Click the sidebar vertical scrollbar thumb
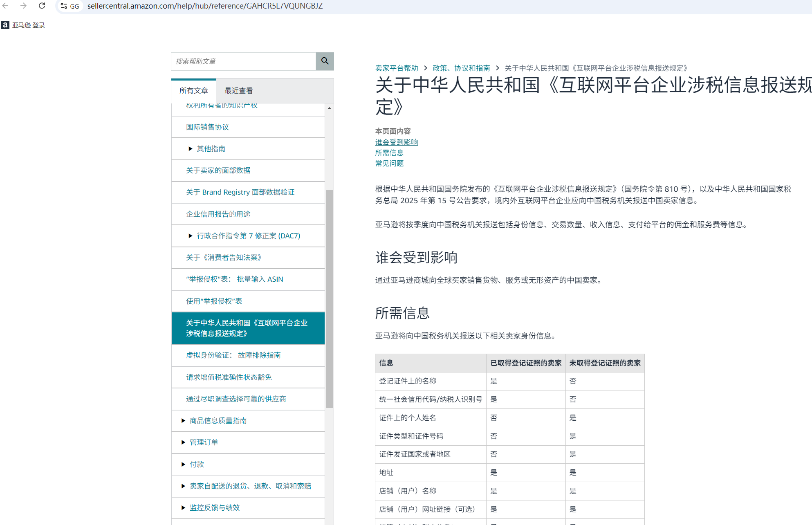This screenshot has width=812, height=525. pyautogui.click(x=329, y=298)
